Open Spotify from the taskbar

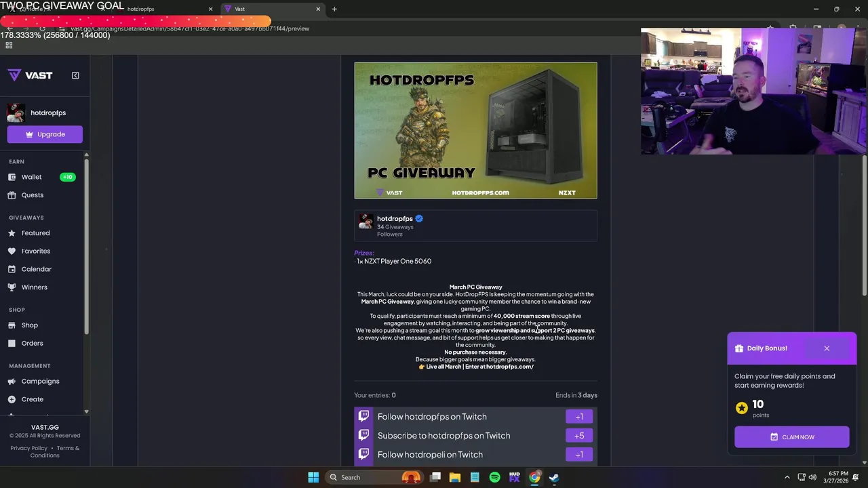point(495,477)
